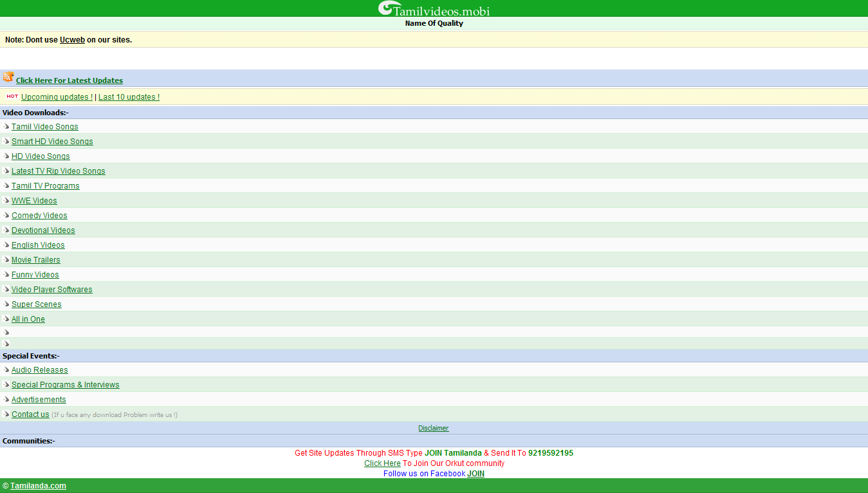Click the SMS number 9219592195 text
The height and width of the screenshot is (493, 868).
click(x=551, y=453)
